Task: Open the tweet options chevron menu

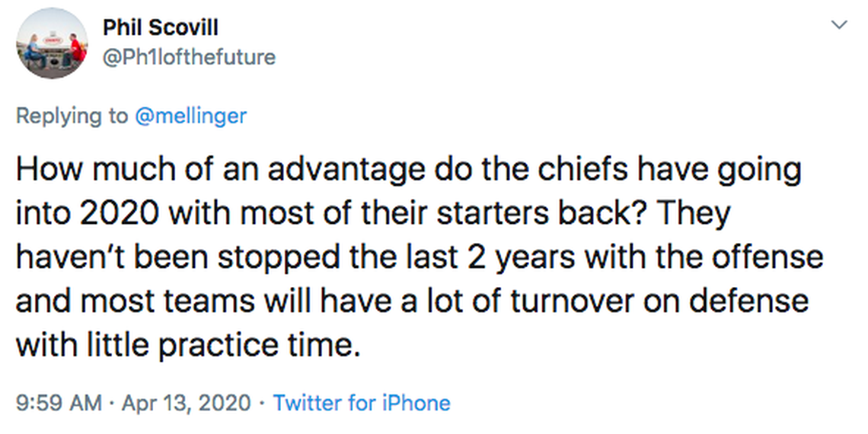Action: click(x=839, y=26)
